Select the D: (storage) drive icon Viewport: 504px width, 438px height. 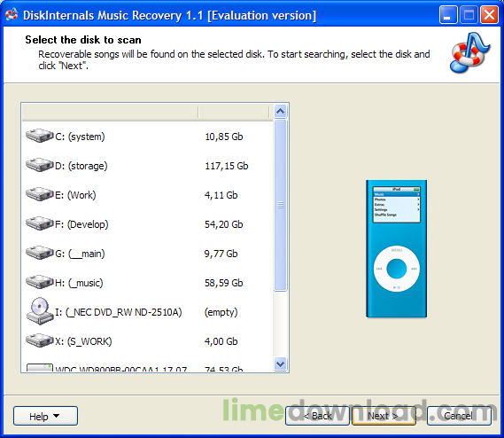click(x=40, y=165)
